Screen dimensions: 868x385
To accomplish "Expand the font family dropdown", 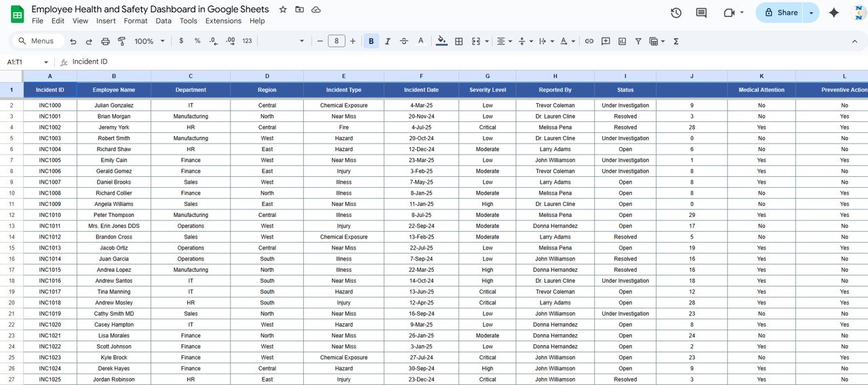I will click(x=283, y=41).
